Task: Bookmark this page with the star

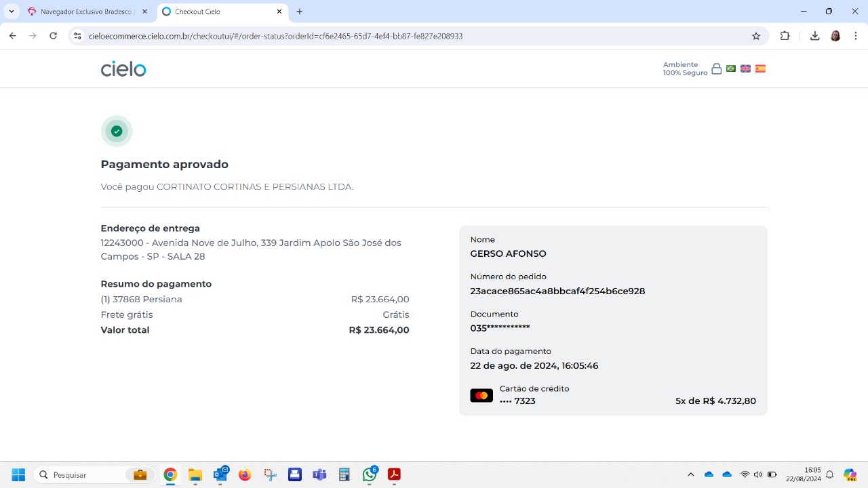Action: click(x=756, y=36)
